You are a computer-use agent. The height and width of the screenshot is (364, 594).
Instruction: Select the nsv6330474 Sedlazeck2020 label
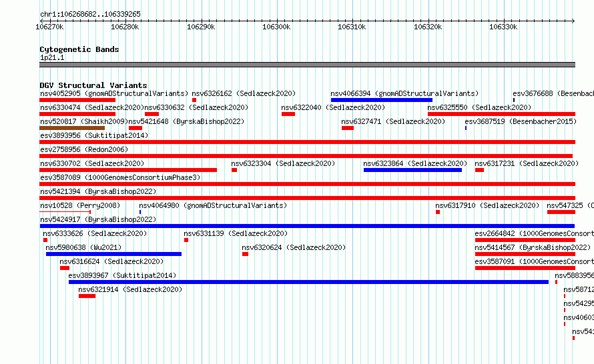pos(92,107)
